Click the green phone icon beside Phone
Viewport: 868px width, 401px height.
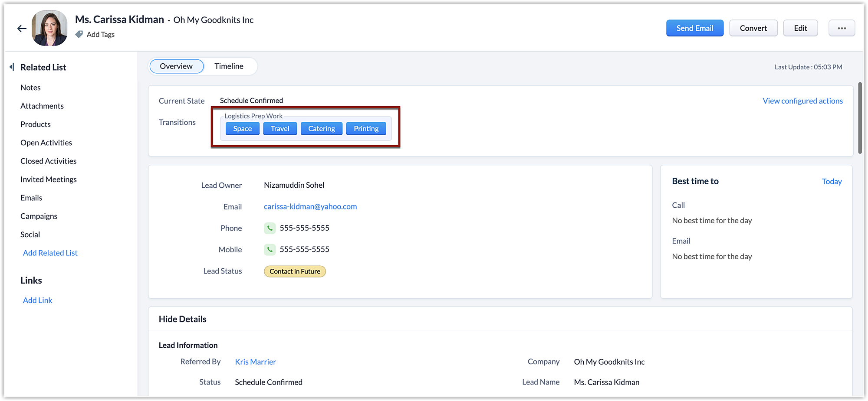[x=270, y=228]
